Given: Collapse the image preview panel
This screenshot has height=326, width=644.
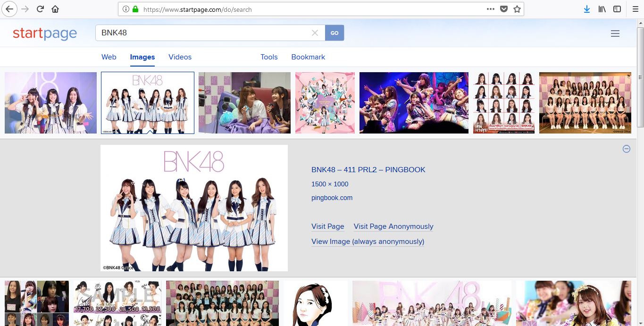Looking at the screenshot, I should click(627, 149).
